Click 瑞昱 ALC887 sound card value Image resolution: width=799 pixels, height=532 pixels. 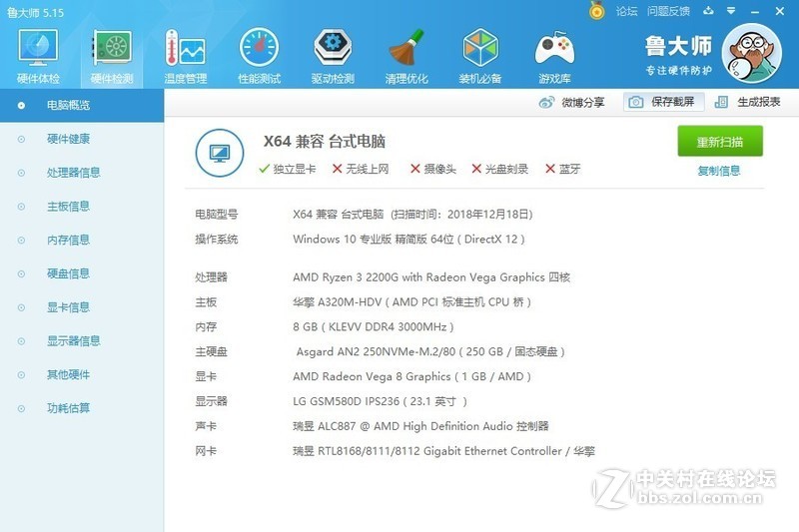(420, 426)
